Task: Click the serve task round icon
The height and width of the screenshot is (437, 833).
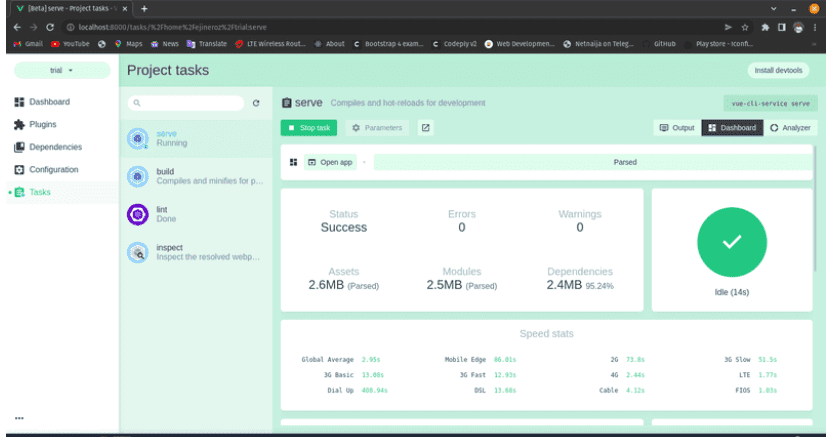Action: 138,139
